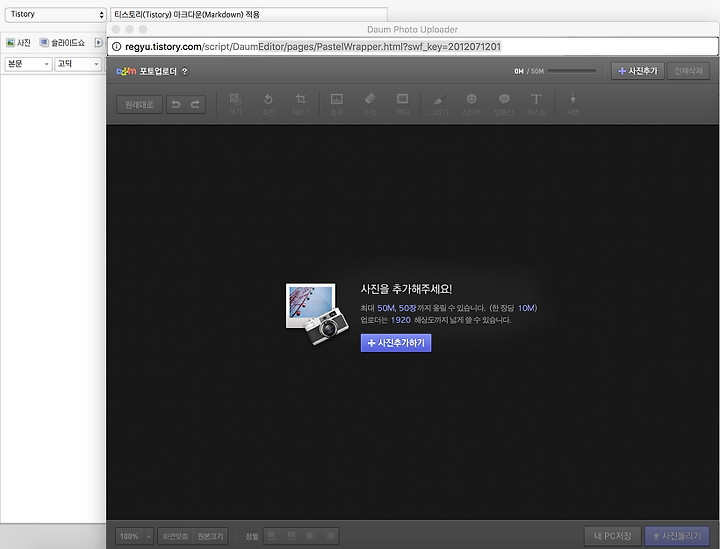The height and width of the screenshot is (549, 720).
Task: Click the play media icon beside 슬라이드쇼
Action: coord(98,43)
